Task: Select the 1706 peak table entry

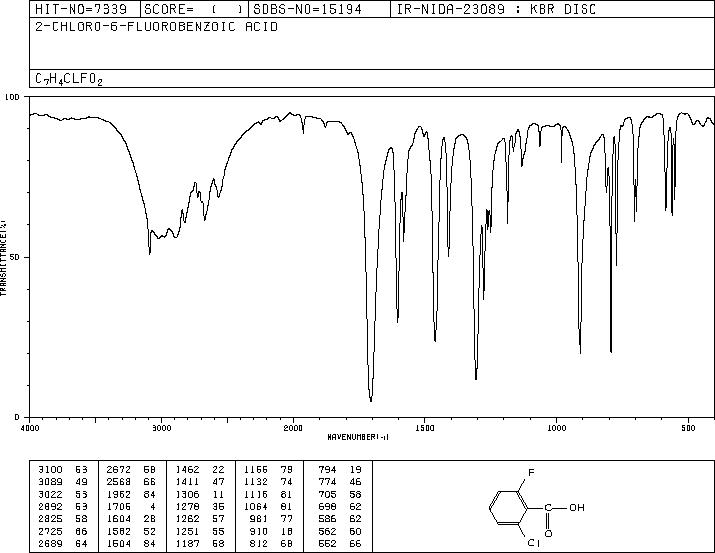Action: (x=131, y=506)
